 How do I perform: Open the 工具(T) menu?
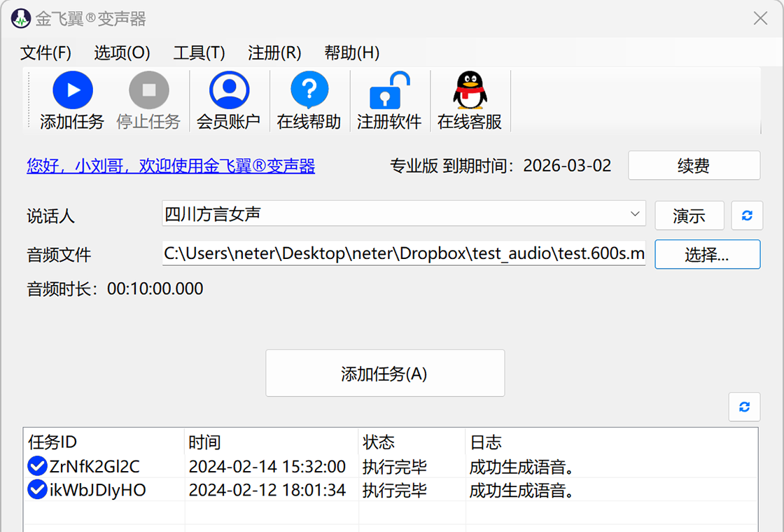point(199,52)
